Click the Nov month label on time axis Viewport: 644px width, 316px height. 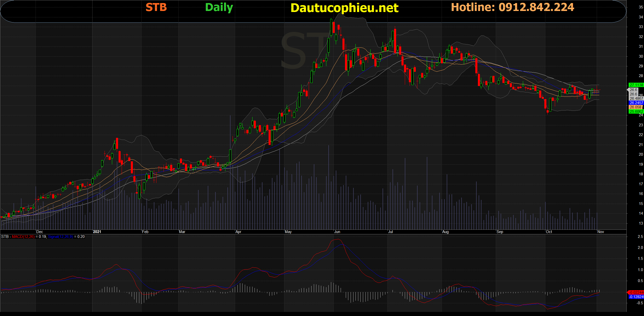(601, 232)
